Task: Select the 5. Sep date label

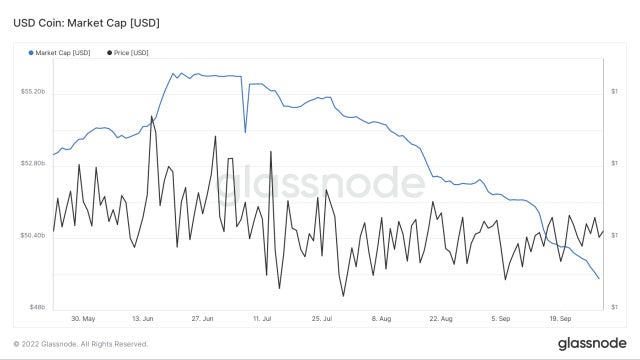Action: (501, 318)
